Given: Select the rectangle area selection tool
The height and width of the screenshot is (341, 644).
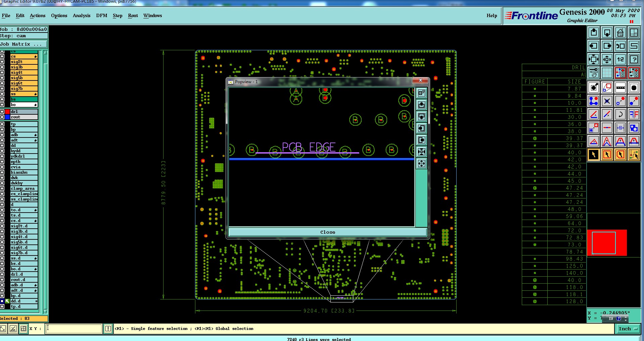Looking at the screenshot, I should [607, 155].
